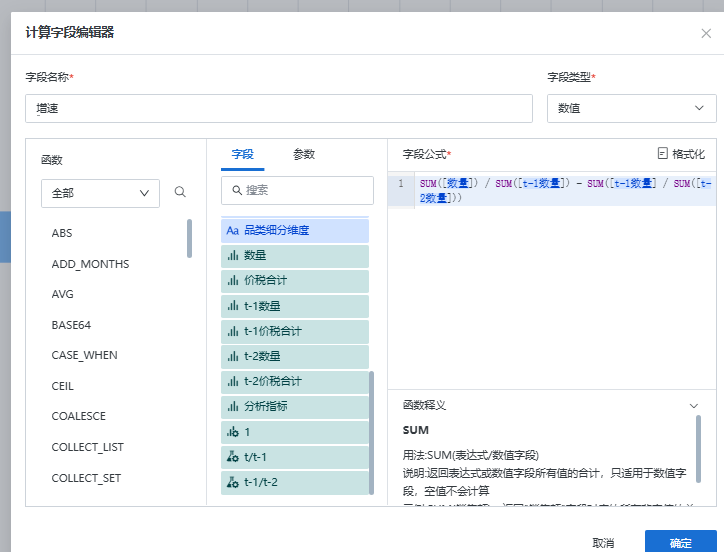
Task: Select the 品类细分维度 field
Action: tap(295, 230)
